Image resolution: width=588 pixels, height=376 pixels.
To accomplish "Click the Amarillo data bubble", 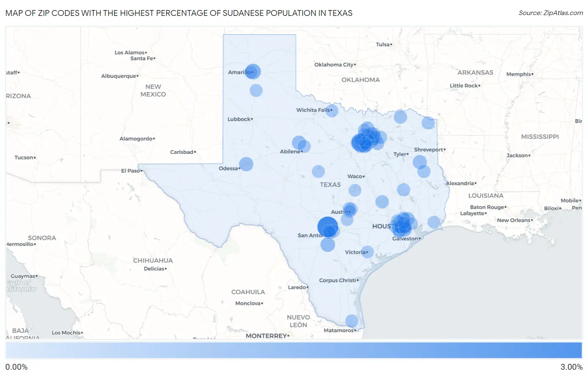I will tap(253, 72).
